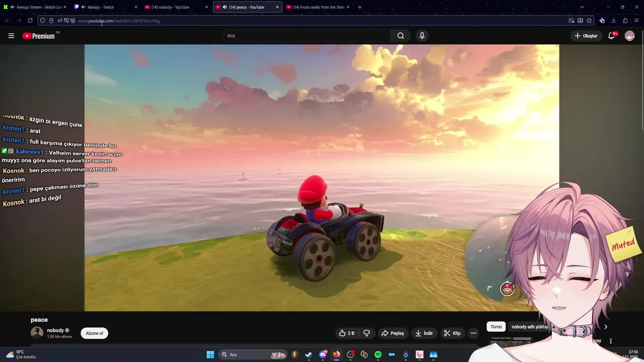Open Spotify from the taskbar

(378, 354)
